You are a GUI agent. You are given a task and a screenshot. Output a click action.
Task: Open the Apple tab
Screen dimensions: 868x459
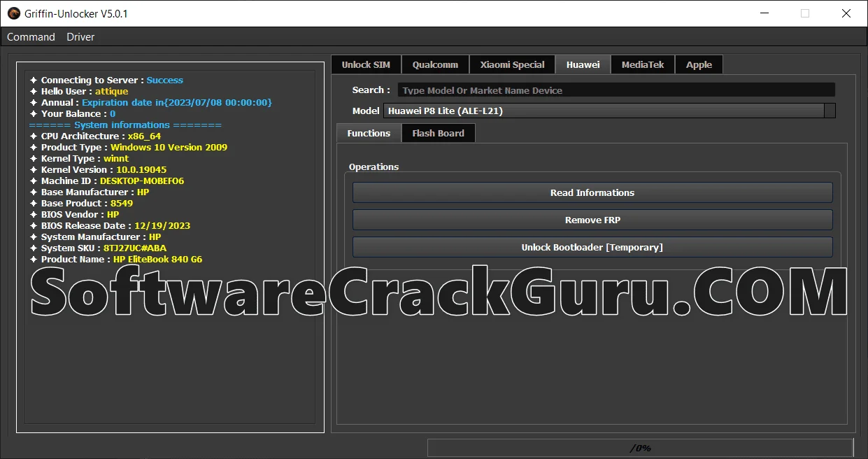(699, 64)
